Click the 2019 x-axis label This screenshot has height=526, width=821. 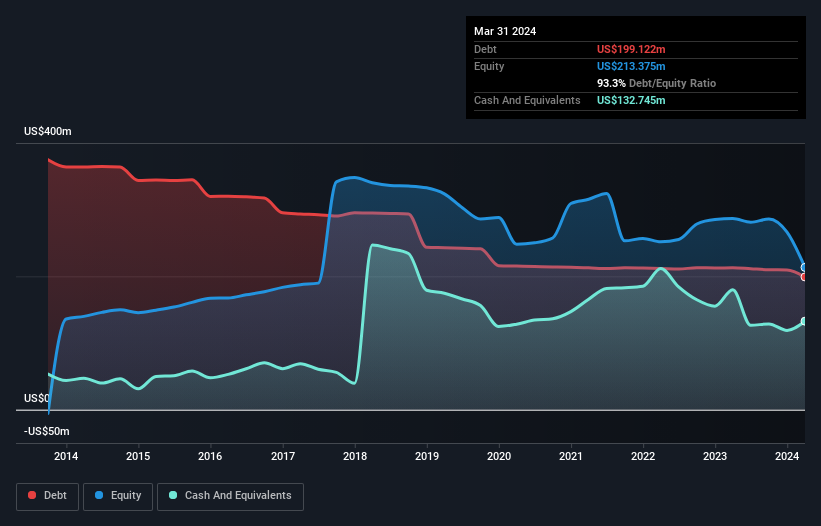[x=427, y=456]
